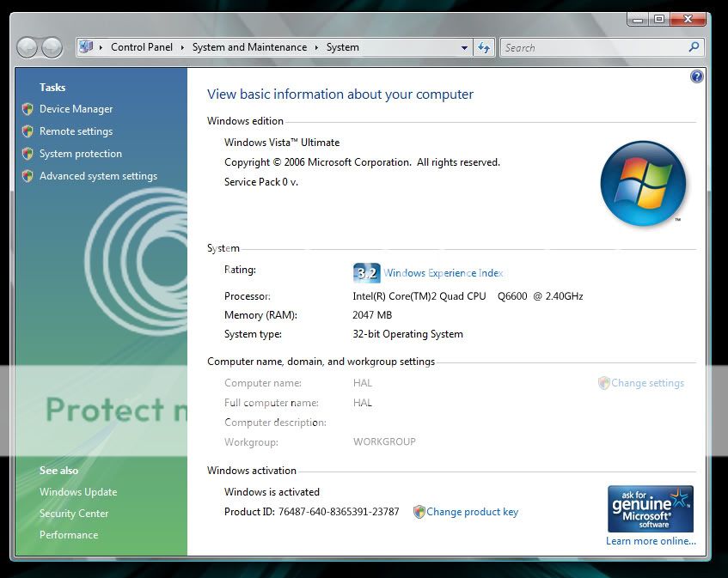Open Device Manager task
728x578 pixels.
click(76, 109)
